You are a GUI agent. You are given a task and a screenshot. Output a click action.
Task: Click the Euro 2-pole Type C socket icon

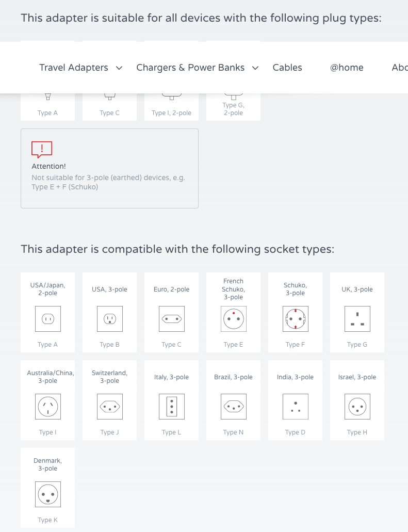pos(172,319)
